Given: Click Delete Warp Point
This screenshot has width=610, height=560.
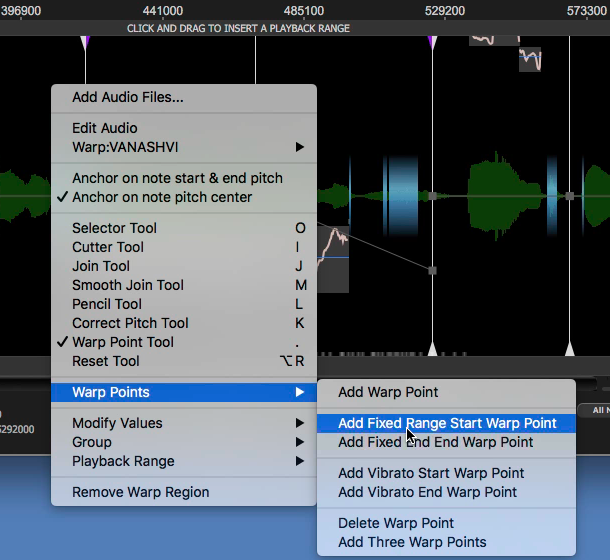Looking at the screenshot, I should tap(396, 523).
